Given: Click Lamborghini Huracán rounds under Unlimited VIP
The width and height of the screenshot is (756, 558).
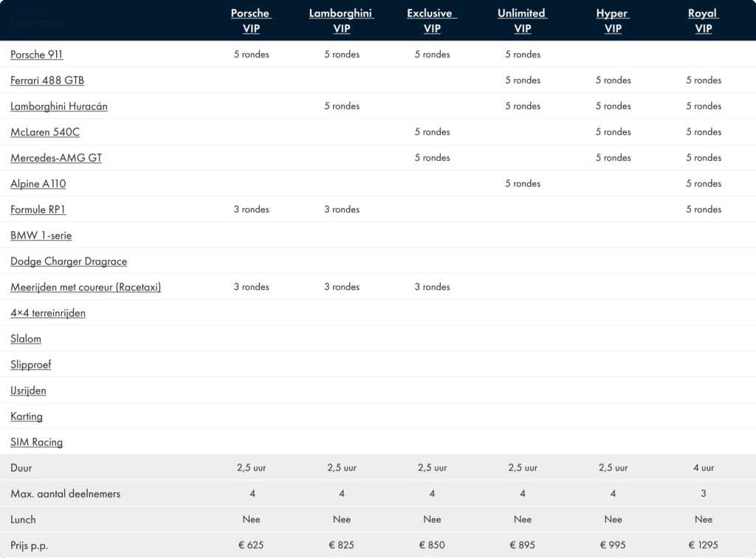Looking at the screenshot, I should point(523,106).
